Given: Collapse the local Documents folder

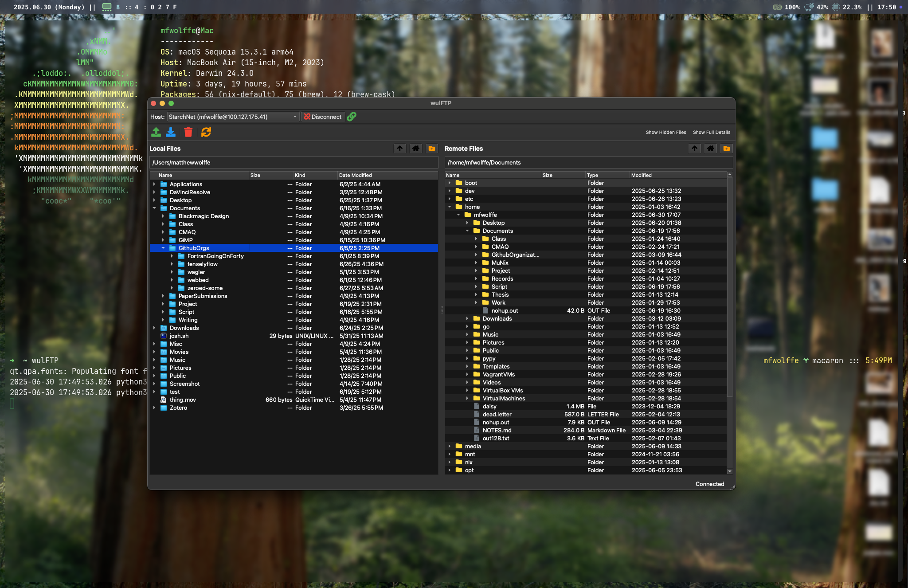Looking at the screenshot, I should point(154,208).
